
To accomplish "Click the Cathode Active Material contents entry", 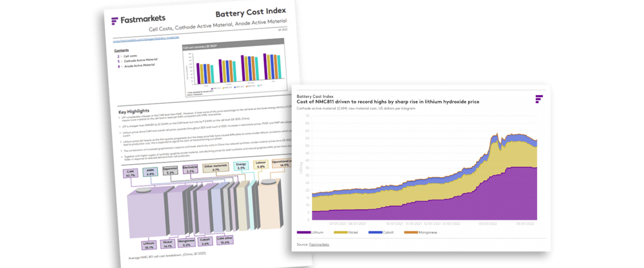I will pyautogui.click(x=137, y=61).
